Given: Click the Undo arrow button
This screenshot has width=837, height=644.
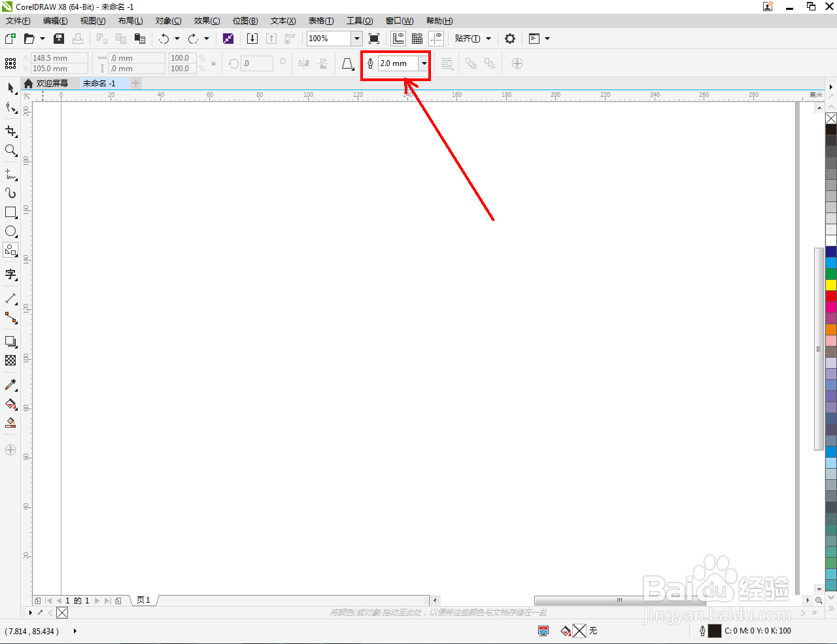Looking at the screenshot, I should coord(164,39).
